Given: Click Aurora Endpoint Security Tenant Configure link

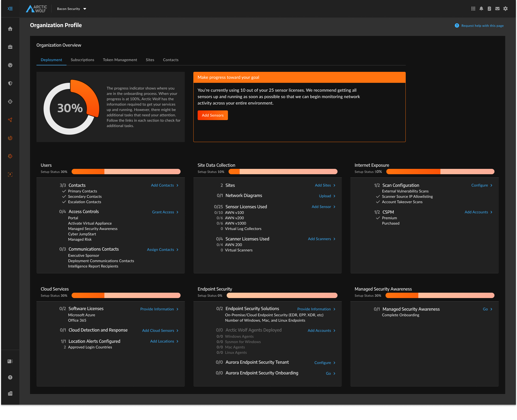Looking at the screenshot, I should 323,363.
